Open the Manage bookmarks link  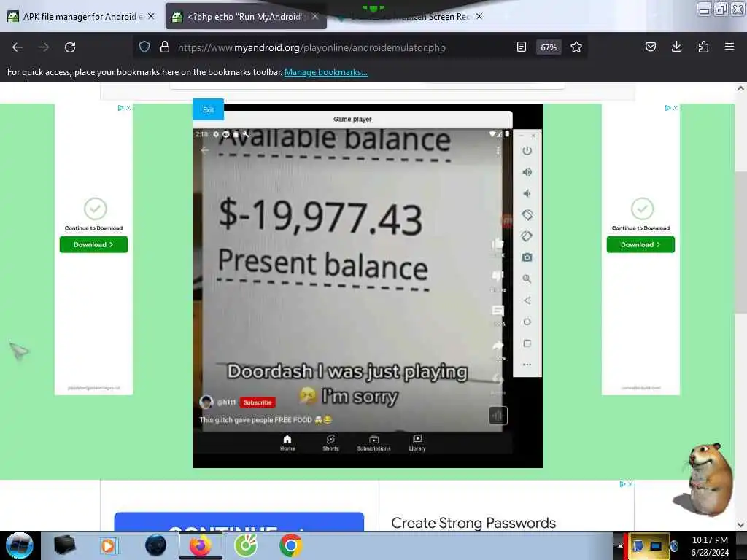click(326, 72)
